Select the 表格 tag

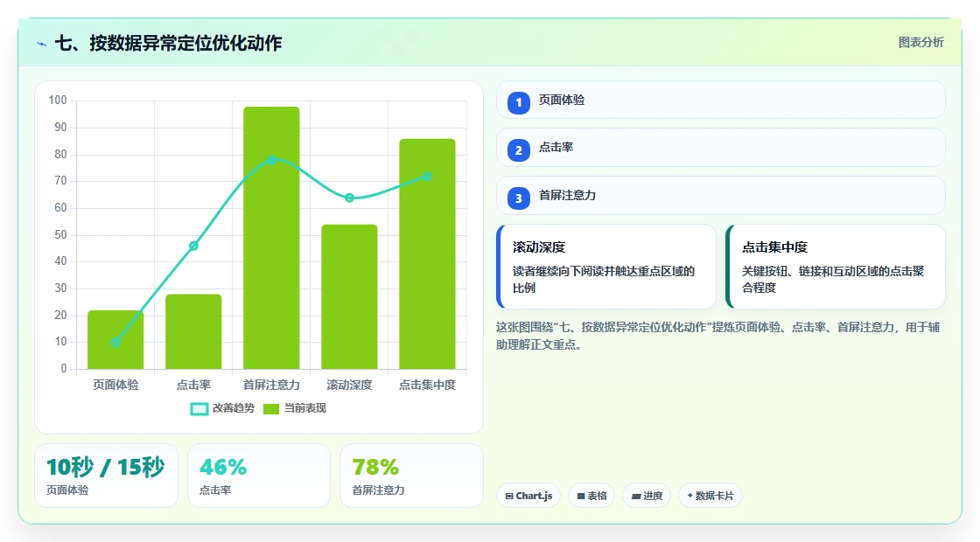point(591,496)
